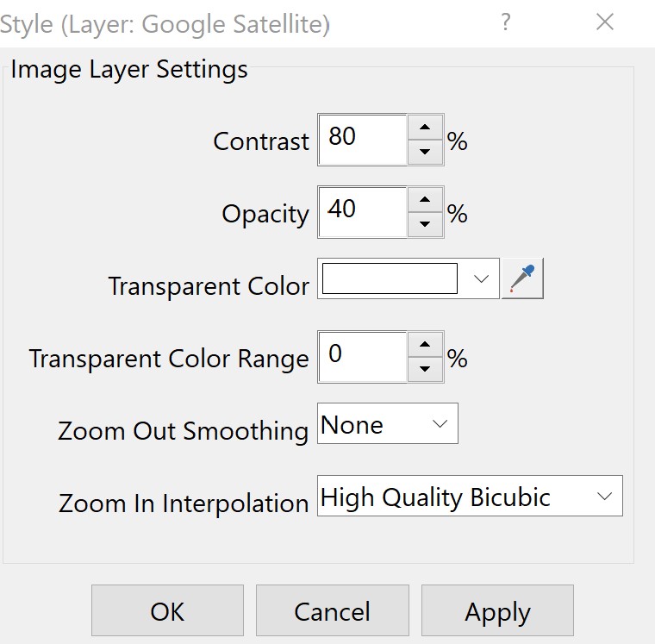Increase Contrast with the up arrow

point(424,128)
